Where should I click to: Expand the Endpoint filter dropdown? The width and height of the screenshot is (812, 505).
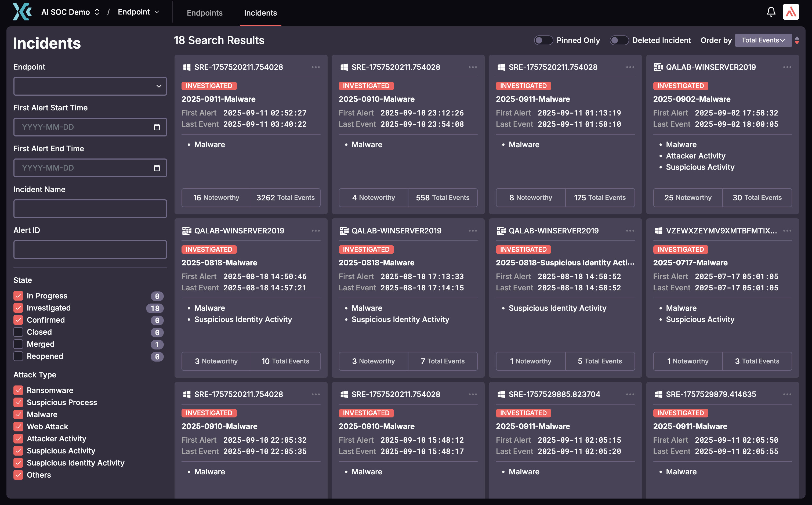click(90, 86)
